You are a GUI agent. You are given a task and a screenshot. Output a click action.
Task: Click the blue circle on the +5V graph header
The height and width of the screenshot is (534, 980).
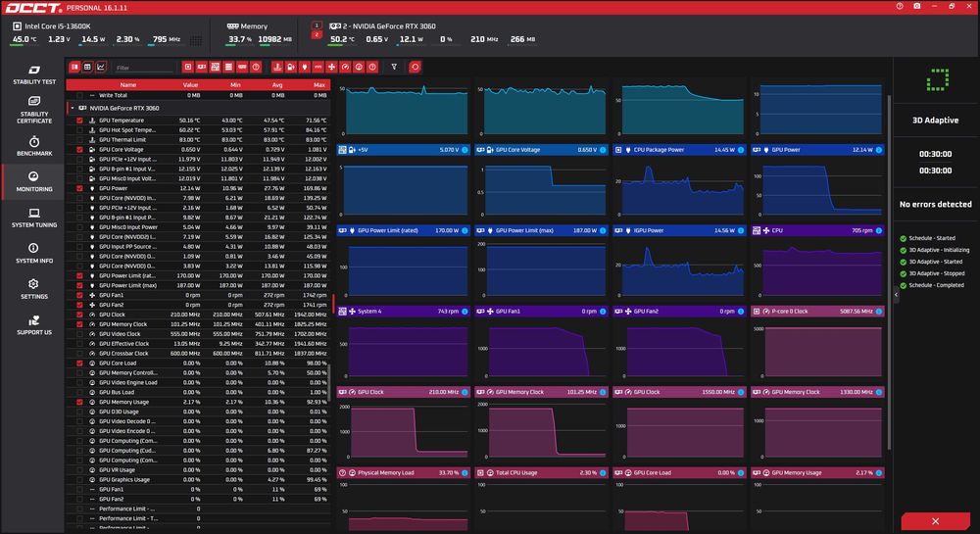(x=465, y=150)
